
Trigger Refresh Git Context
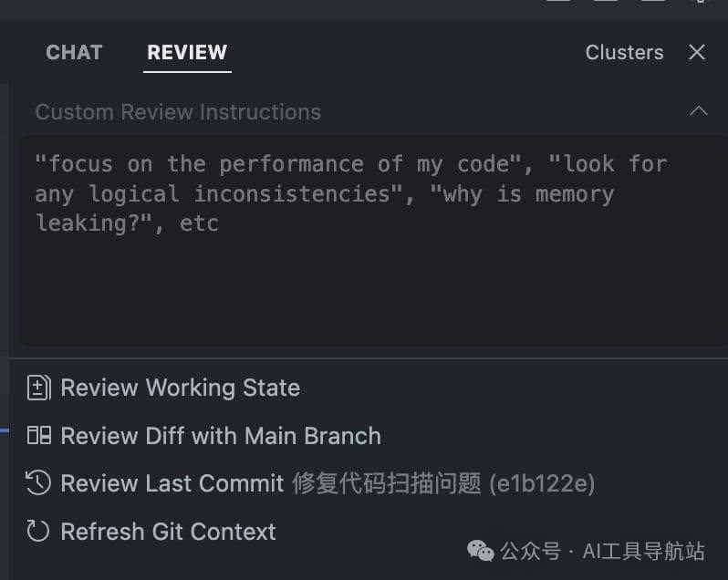(x=168, y=531)
